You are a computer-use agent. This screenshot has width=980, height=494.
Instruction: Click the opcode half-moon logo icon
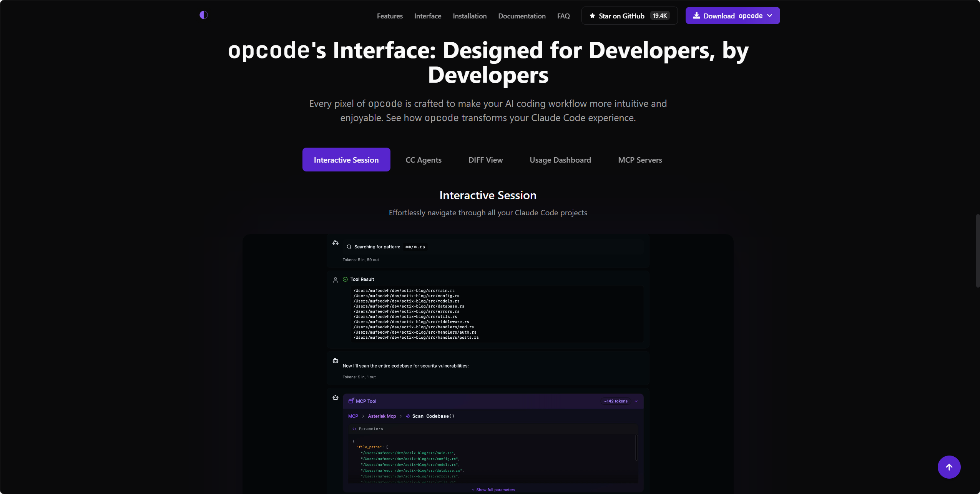point(204,15)
